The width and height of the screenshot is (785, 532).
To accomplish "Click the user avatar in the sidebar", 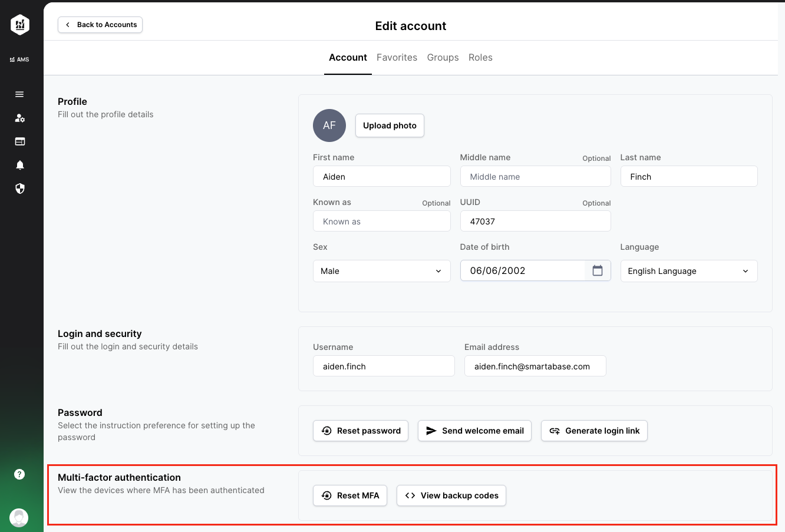I will 19,517.
